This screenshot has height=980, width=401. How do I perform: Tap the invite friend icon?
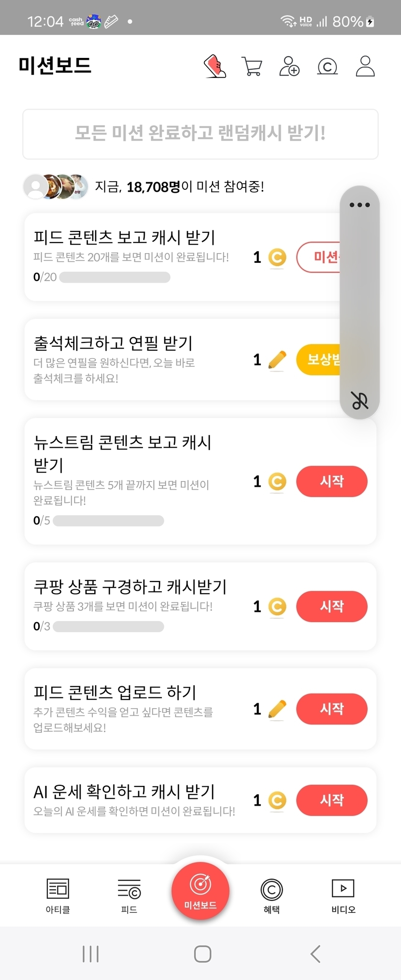pos(289,66)
